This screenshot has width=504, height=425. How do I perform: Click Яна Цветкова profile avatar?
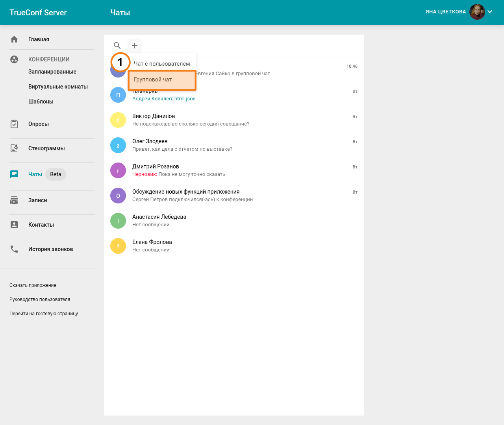(x=477, y=12)
